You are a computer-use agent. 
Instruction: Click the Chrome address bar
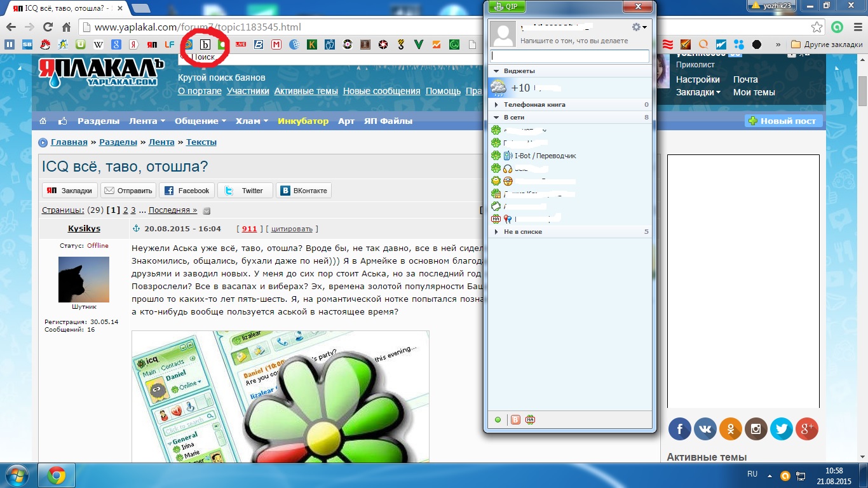444,27
